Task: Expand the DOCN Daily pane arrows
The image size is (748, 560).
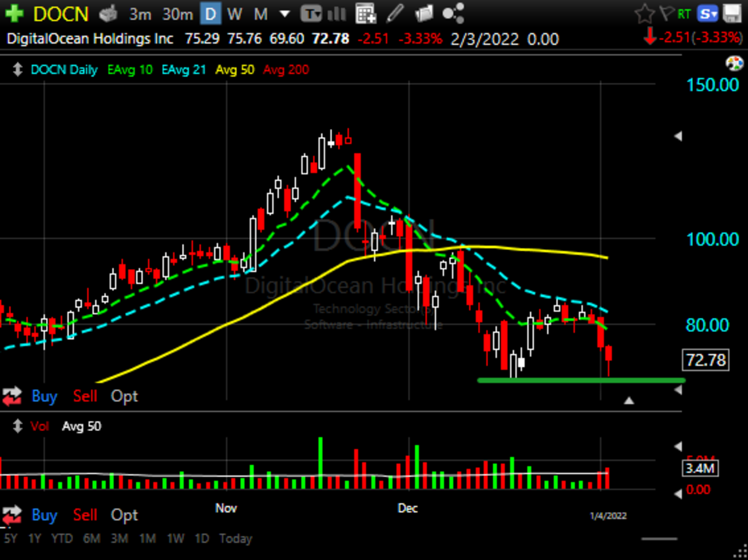Action: (x=17, y=70)
